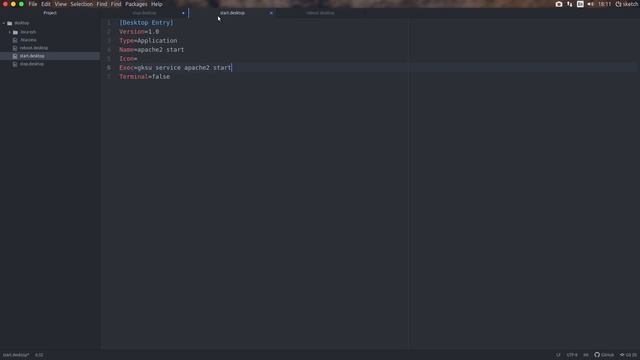Close the start.desktop tab
This screenshot has width=640, height=360.
[x=271, y=13]
